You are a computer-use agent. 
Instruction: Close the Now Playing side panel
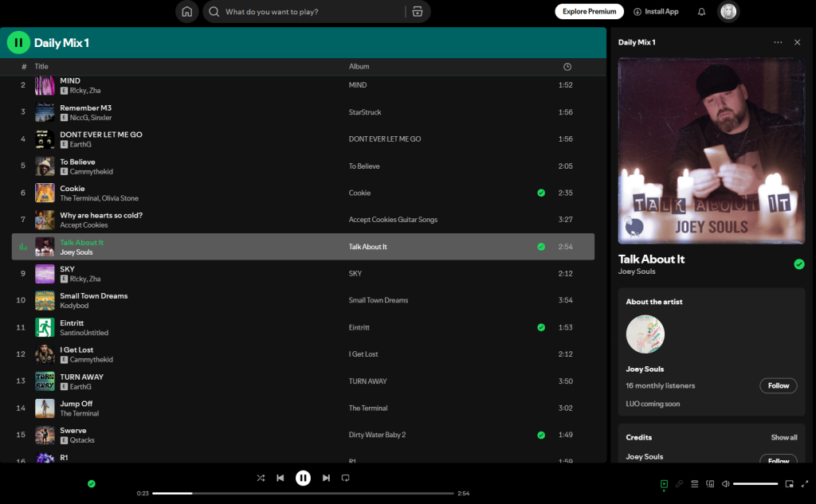(x=797, y=42)
